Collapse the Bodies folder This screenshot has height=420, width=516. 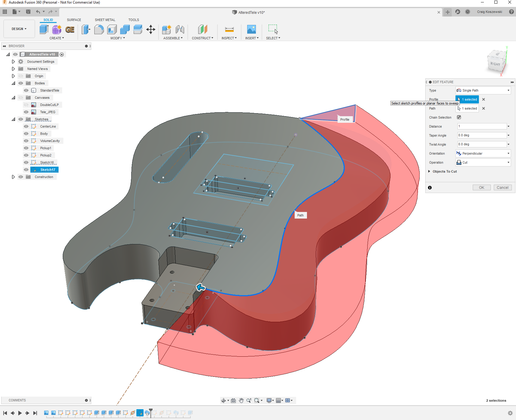pyautogui.click(x=13, y=83)
